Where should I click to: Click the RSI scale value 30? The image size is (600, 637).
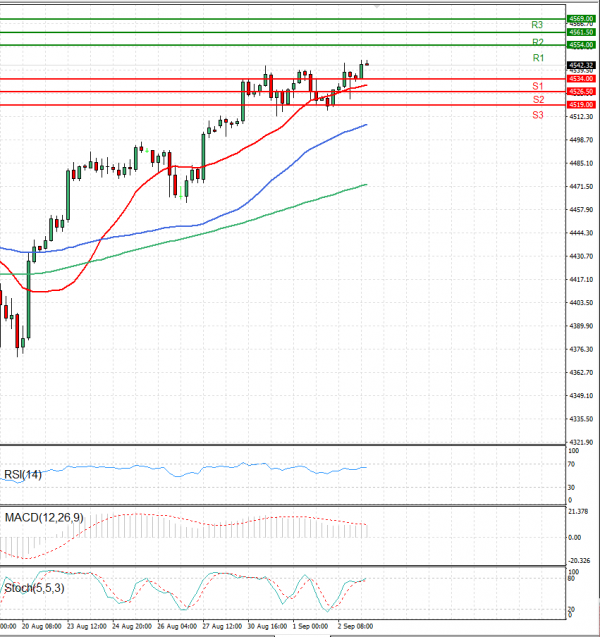click(x=571, y=488)
